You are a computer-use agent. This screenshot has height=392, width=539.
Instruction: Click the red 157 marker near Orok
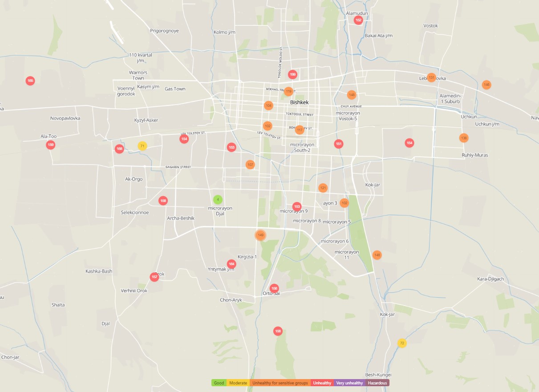(x=154, y=277)
